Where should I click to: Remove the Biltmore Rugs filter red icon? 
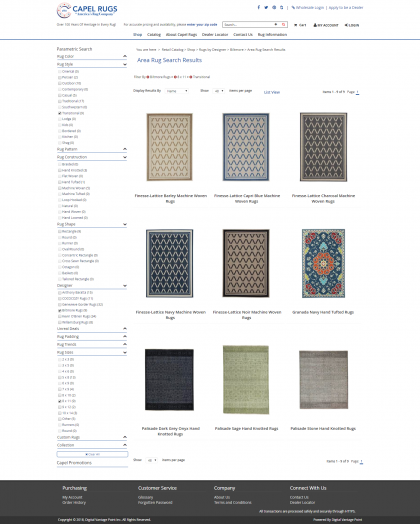148,77
